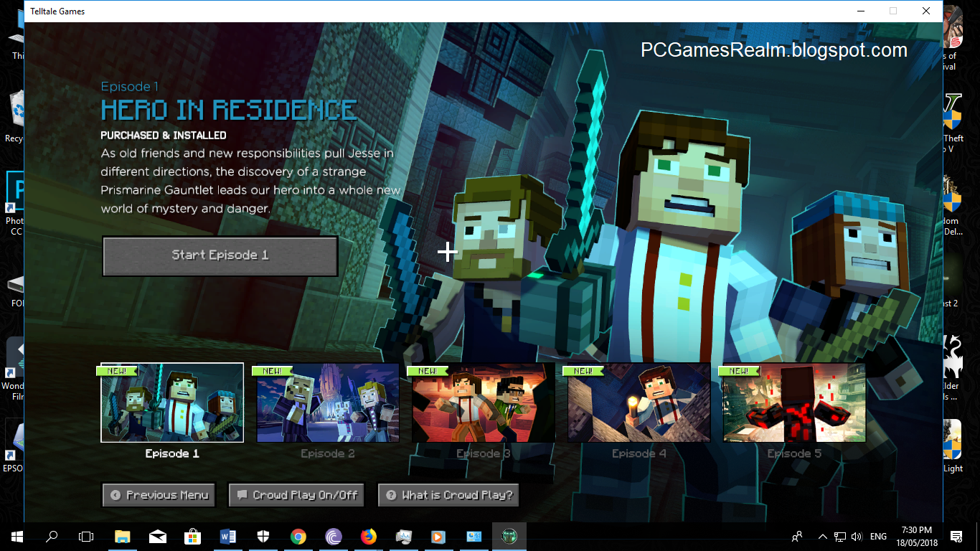Minimize the Telltale Games window
Viewport: 980px width, 551px height.
click(859, 11)
